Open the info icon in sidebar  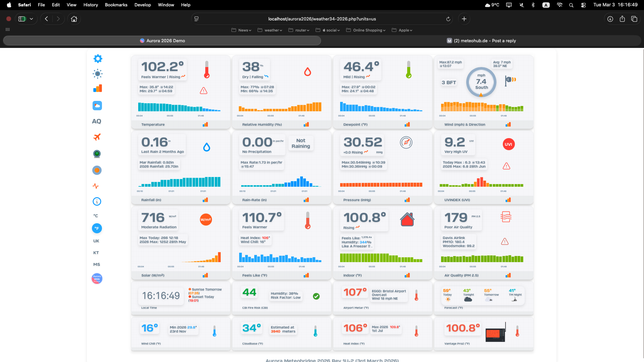97,201
